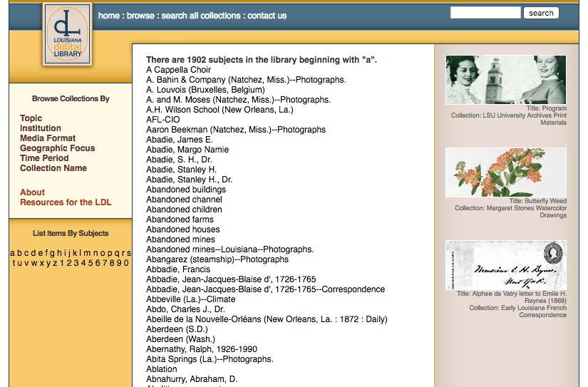Open subject 'Aberdeen (Wash.)'
Viewport: 588px width, 387px height.
coord(181,339)
